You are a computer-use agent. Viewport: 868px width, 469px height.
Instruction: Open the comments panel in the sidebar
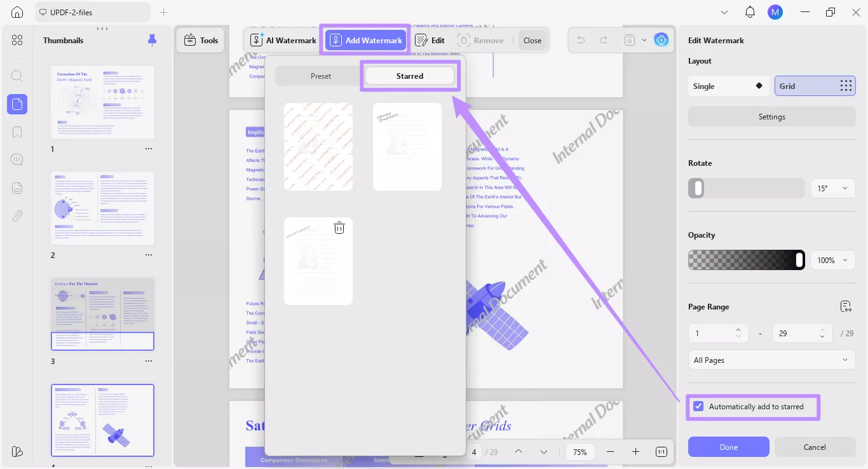17,160
